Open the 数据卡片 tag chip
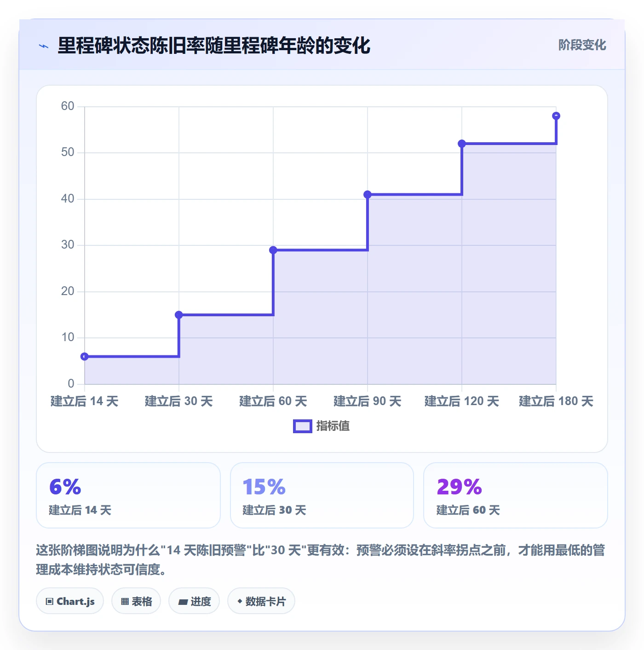This screenshot has height=650, width=644. click(x=261, y=601)
